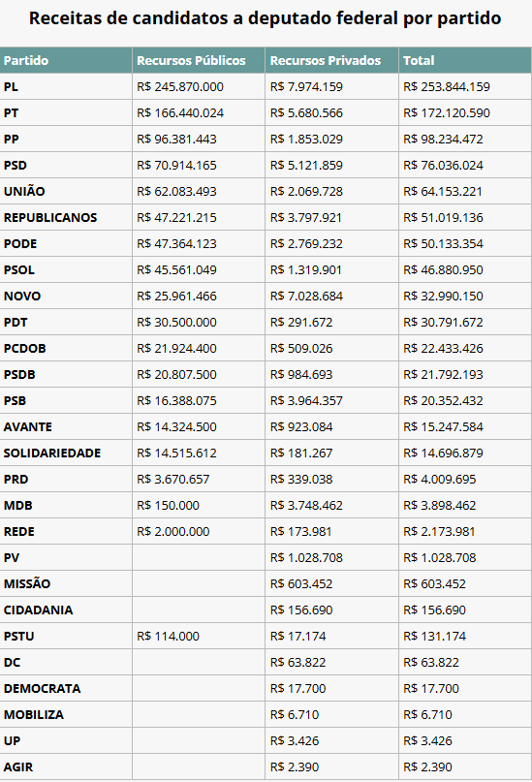532x782 pixels.
Task: Click the MISSÃO party name
Action: click(27, 583)
